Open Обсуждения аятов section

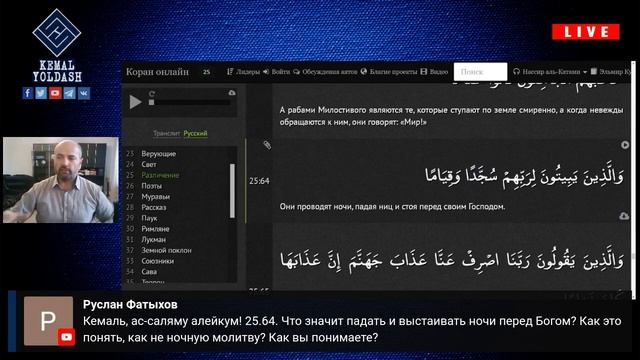(x=325, y=72)
